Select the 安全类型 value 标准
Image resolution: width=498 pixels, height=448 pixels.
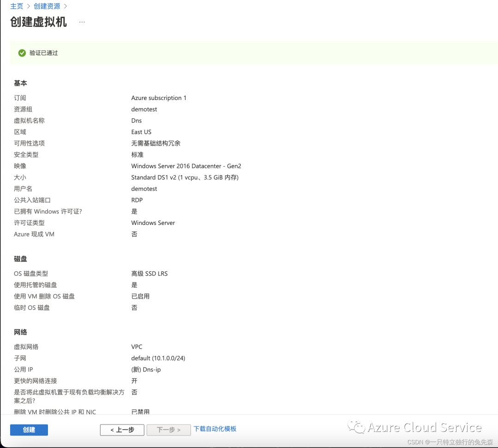pos(137,154)
